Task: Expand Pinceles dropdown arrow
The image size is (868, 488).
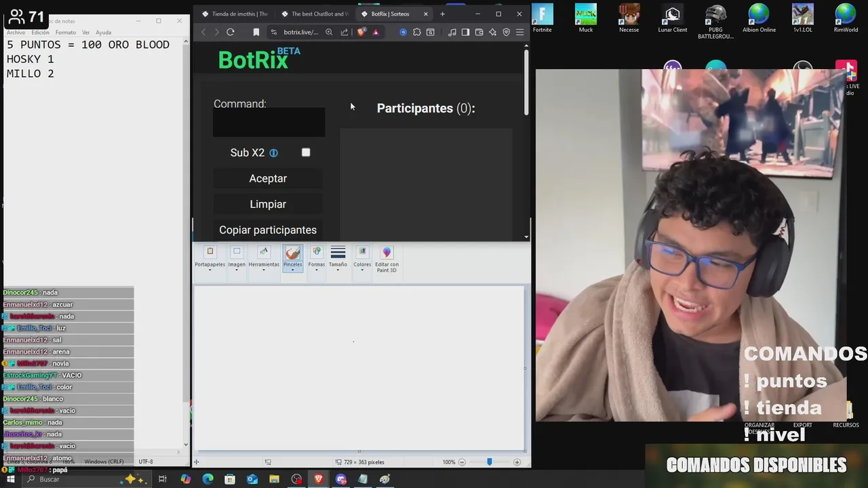Action: tap(292, 270)
